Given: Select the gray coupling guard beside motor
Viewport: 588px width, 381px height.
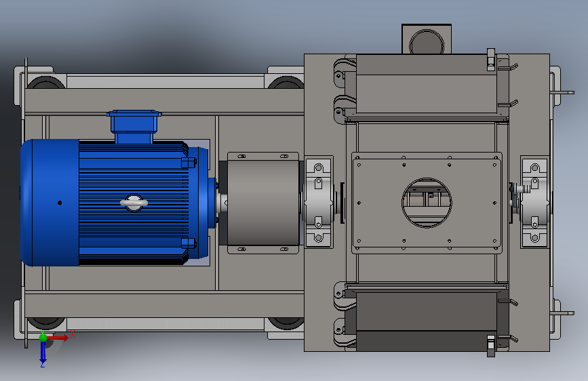Looking at the screenshot, I should 263,203.
